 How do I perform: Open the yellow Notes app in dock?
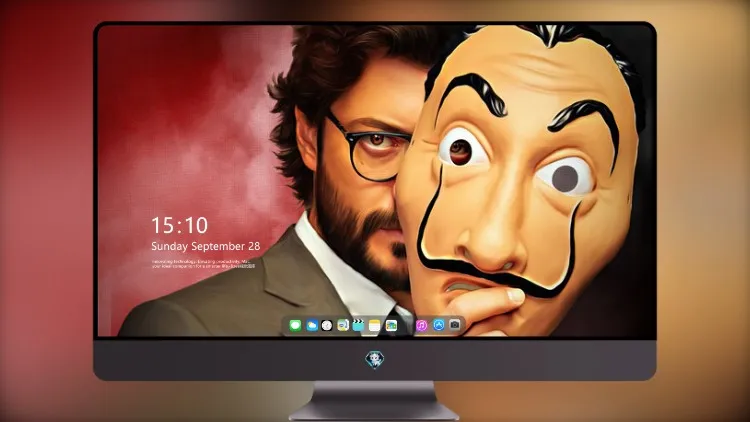tap(375, 326)
